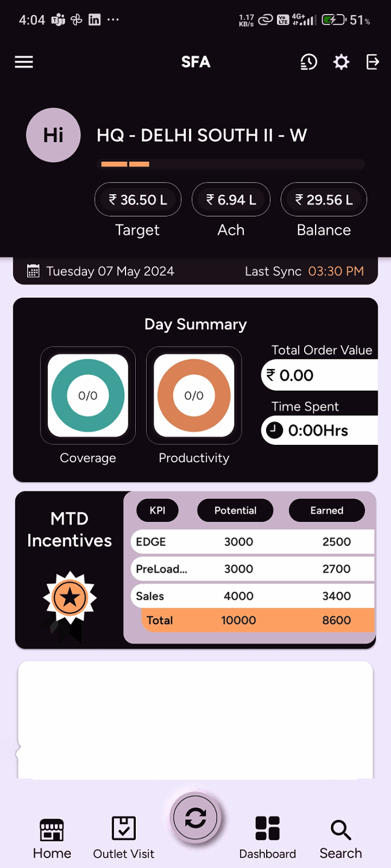Trigger the central sync refresh button
Viewport: 391px width, 868px height.
coord(195,817)
